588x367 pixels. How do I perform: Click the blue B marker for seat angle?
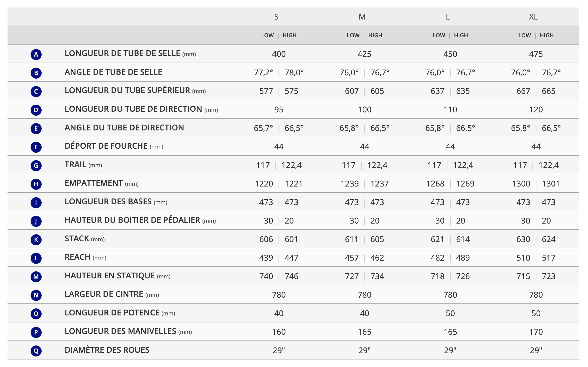[x=36, y=73]
